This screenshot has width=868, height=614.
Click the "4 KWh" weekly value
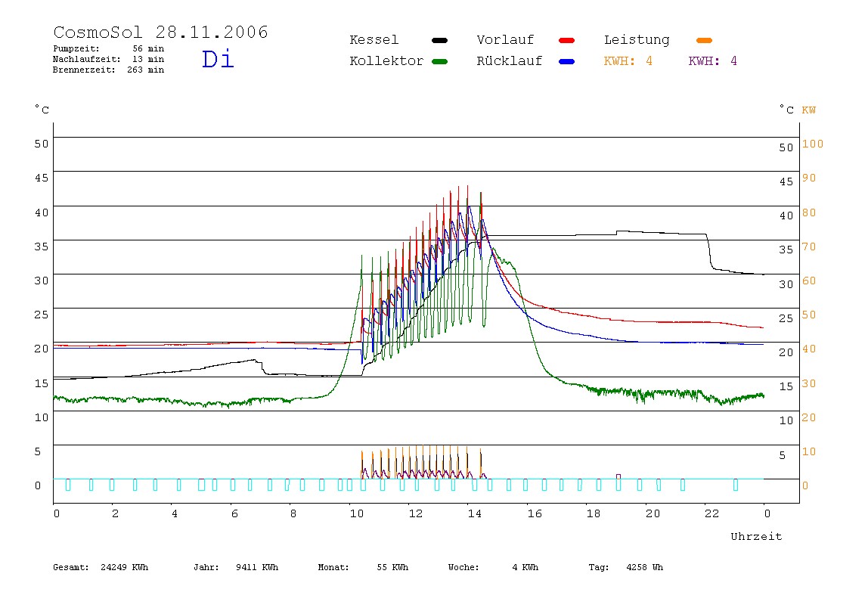(525, 567)
